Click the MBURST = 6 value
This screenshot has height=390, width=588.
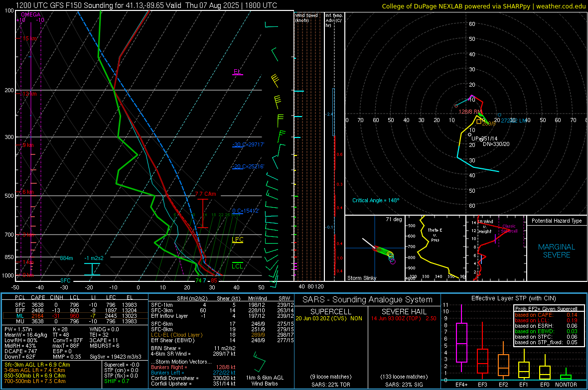(104, 346)
